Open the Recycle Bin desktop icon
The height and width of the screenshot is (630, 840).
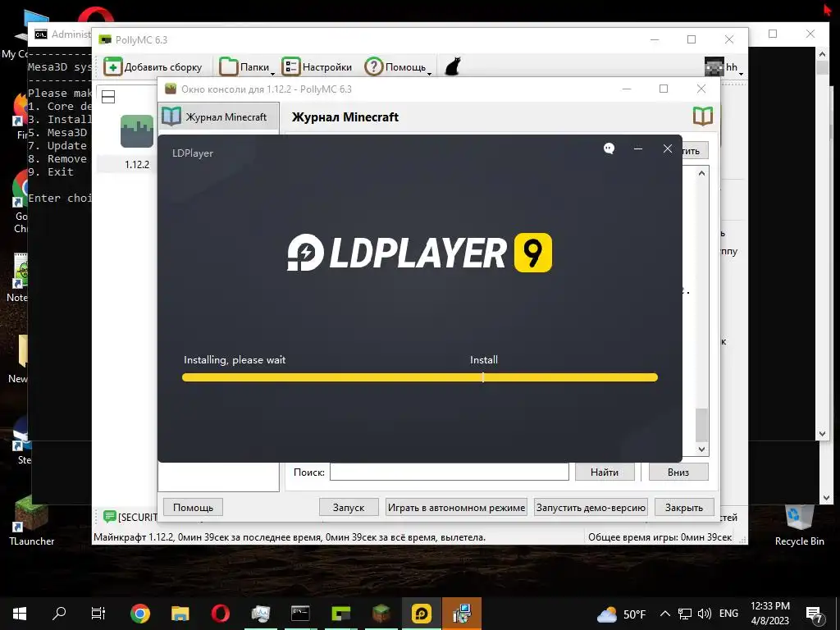pyautogui.click(x=799, y=526)
